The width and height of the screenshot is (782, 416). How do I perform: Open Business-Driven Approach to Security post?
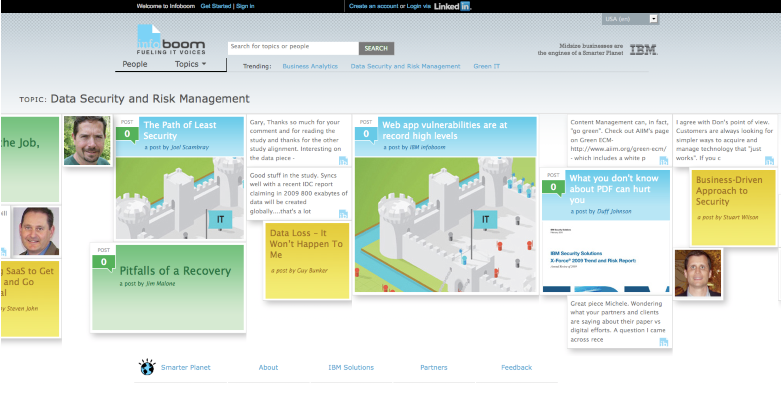[729, 191]
